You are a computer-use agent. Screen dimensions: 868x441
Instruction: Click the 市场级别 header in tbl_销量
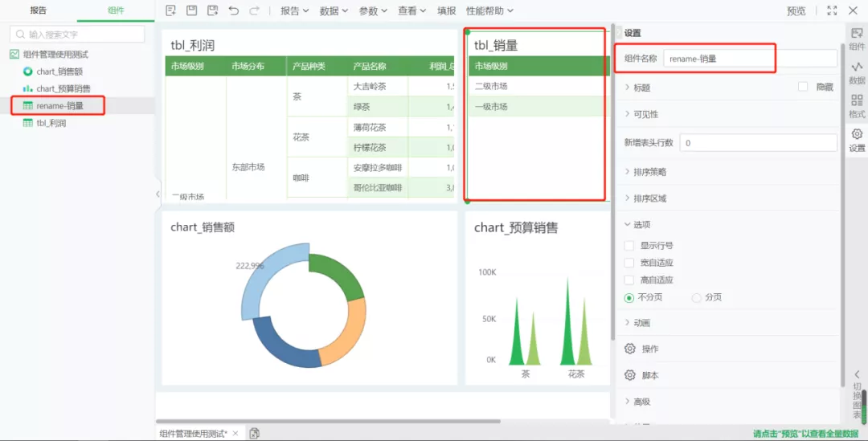click(491, 66)
